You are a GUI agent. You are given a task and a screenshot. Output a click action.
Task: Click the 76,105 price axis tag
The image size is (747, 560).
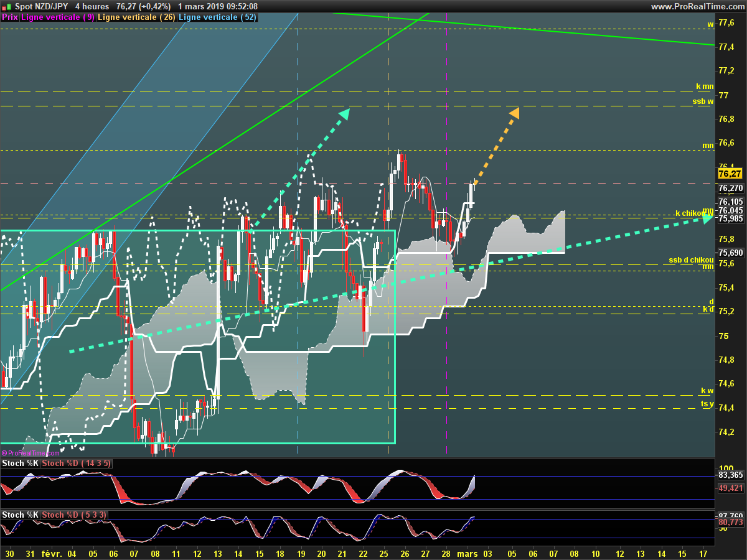731,202
